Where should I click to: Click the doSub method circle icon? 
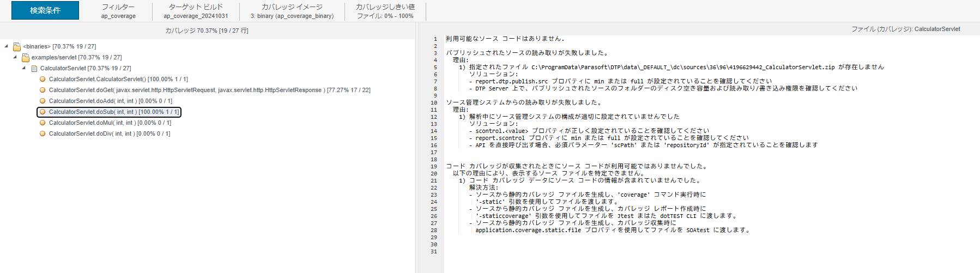[43, 112]
